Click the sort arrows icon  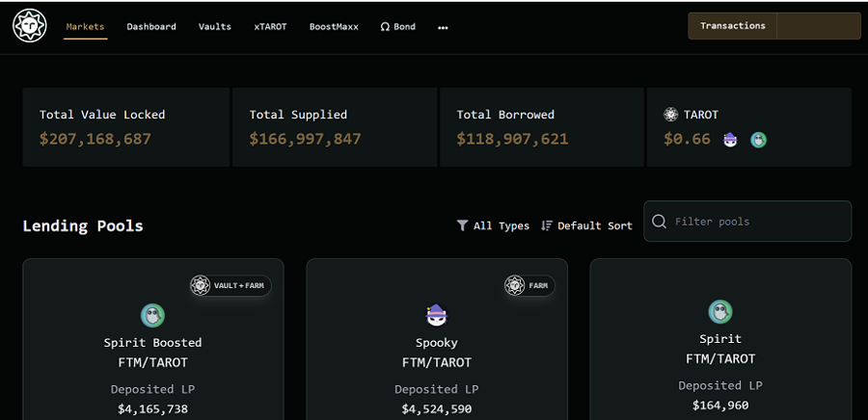coord(547,225)
